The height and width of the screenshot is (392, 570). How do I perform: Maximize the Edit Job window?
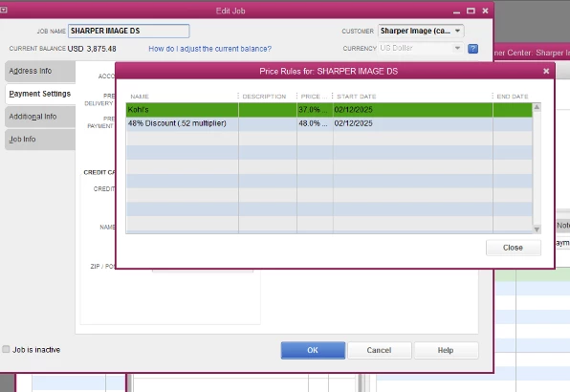point(471,11)
